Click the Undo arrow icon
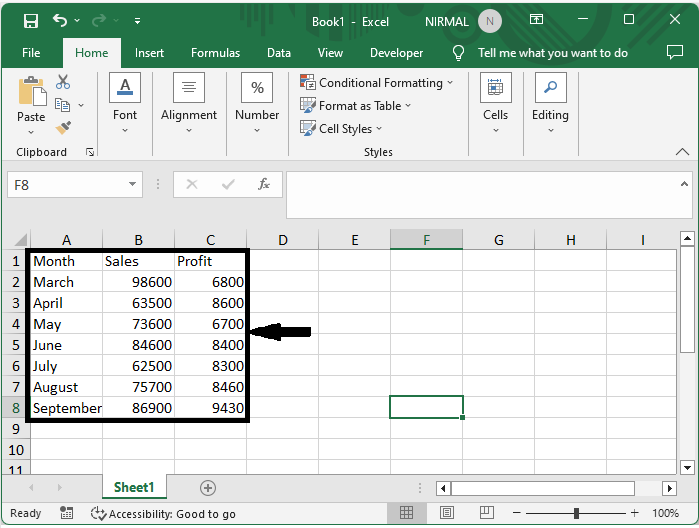Viewport: 699px width, 528px height. pyautogui.click(x=61, y=21)
